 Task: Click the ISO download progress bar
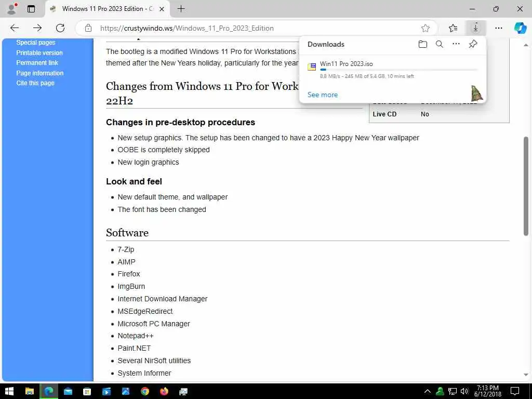399,70
